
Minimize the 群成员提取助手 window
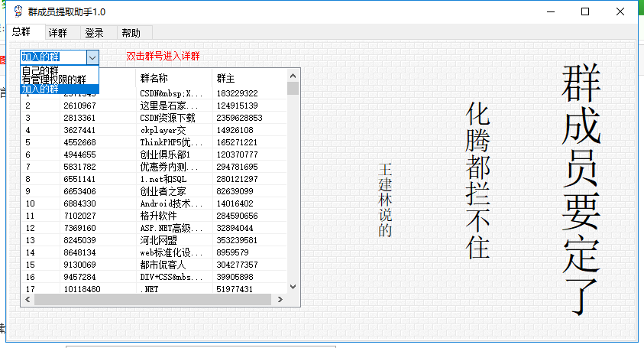tap(550, 11)
